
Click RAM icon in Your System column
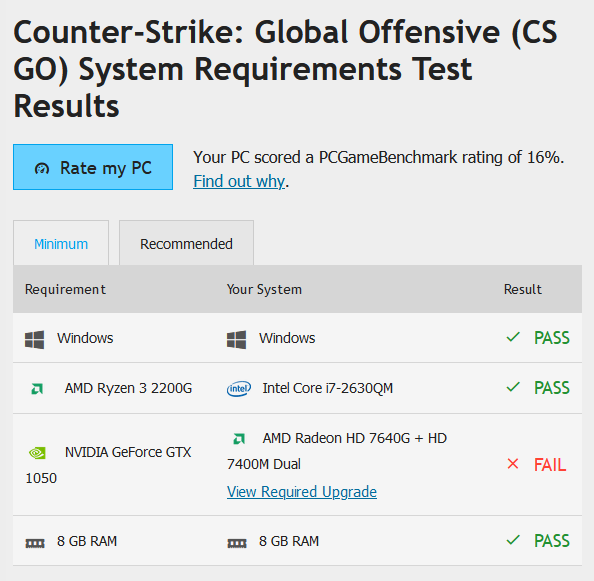pos(237,543)
